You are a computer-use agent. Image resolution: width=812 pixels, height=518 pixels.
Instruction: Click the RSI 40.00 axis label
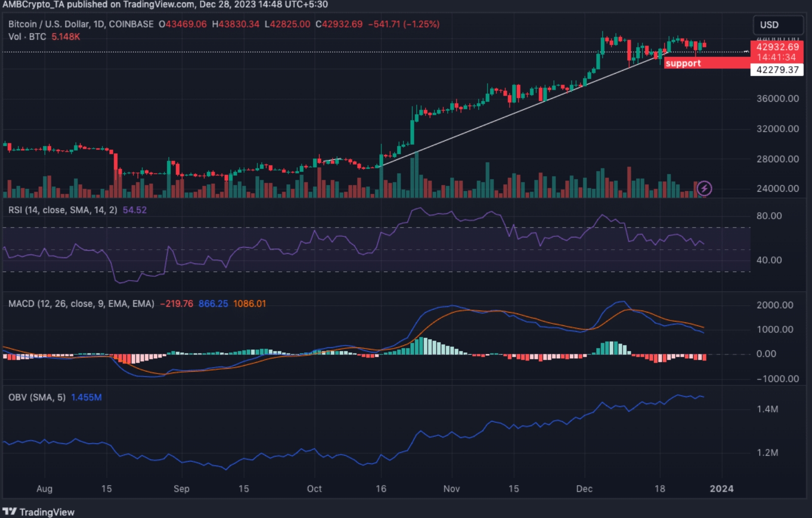[x=769, y=260]
